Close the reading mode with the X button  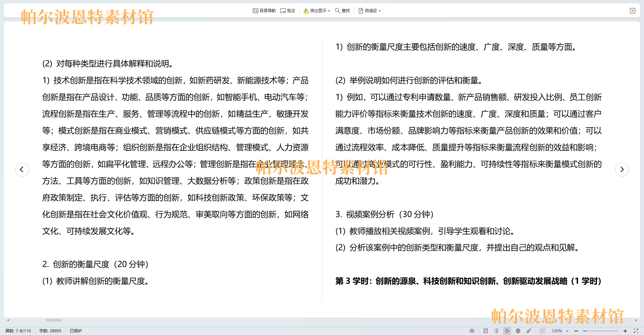click(x=633, y=11)
